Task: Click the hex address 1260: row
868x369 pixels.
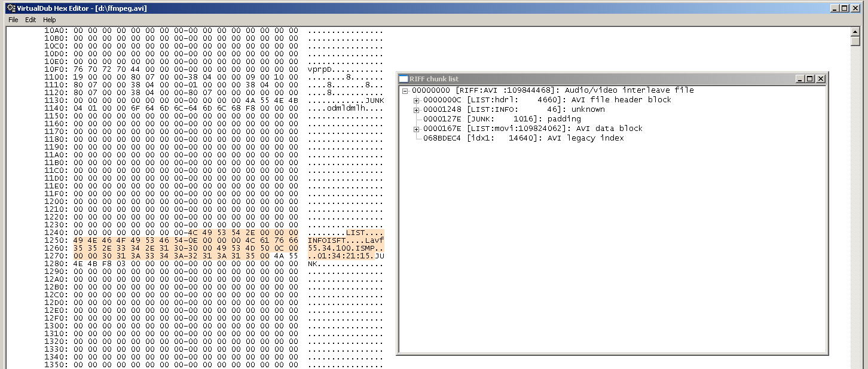Action: (x=213, y=248)
